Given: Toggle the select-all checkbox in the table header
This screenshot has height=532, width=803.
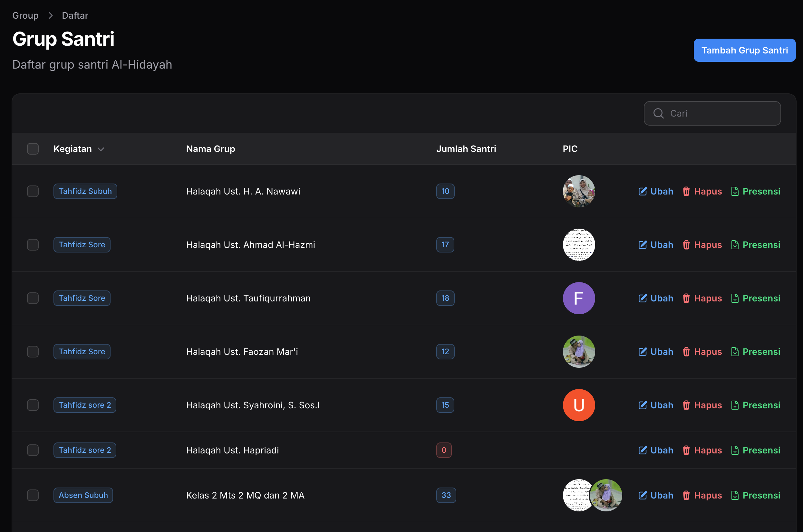Looking at the screenshot, I should click(x=33, y=149).
